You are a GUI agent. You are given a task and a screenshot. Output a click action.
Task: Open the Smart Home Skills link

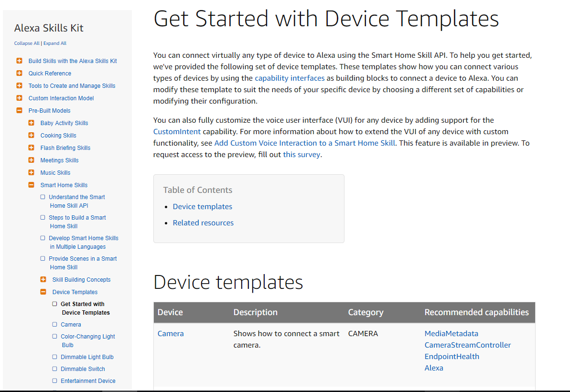tap(64, 185)
